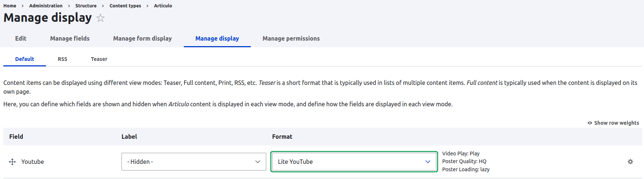Screen dimensions: 644x179
Task: Open Artículo breadcrumb link
Action: coord(163,6)
